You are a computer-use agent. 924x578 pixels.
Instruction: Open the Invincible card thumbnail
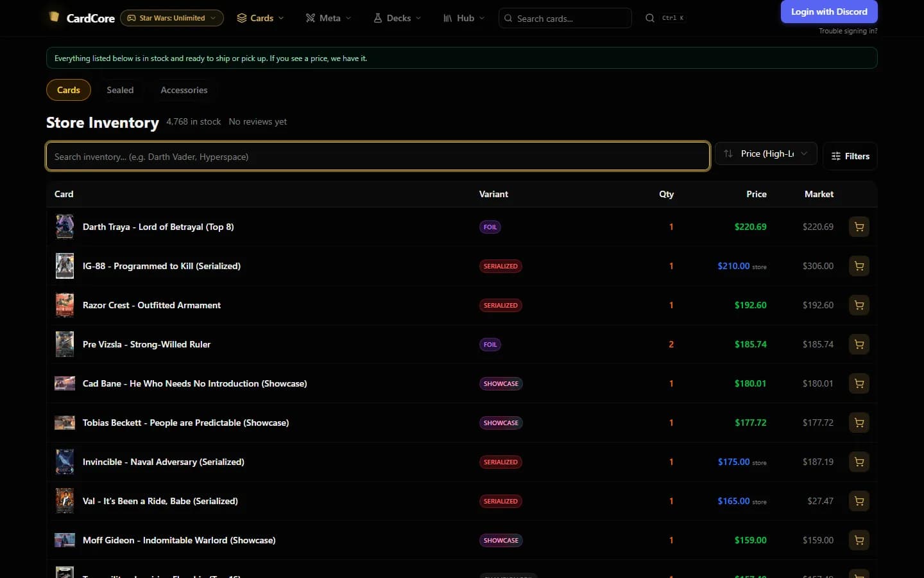pos(65,462)
